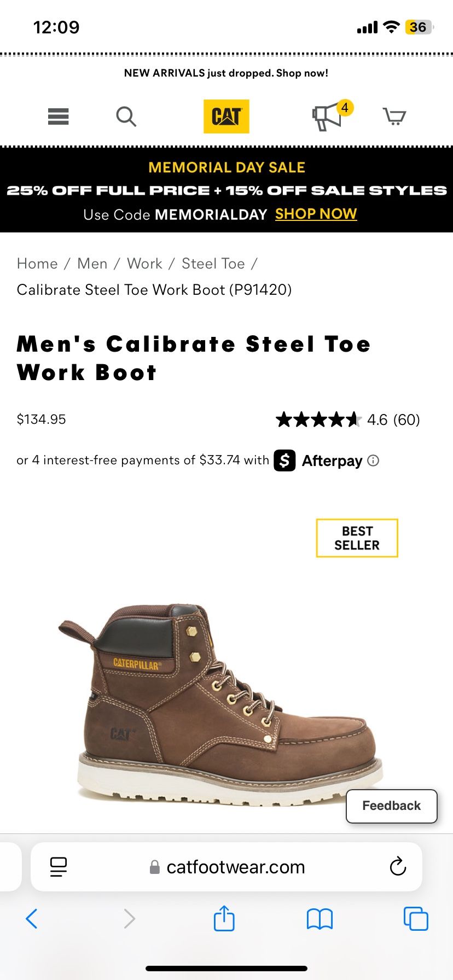
Task: Tap the Feedback button
Action: (391, 806)
